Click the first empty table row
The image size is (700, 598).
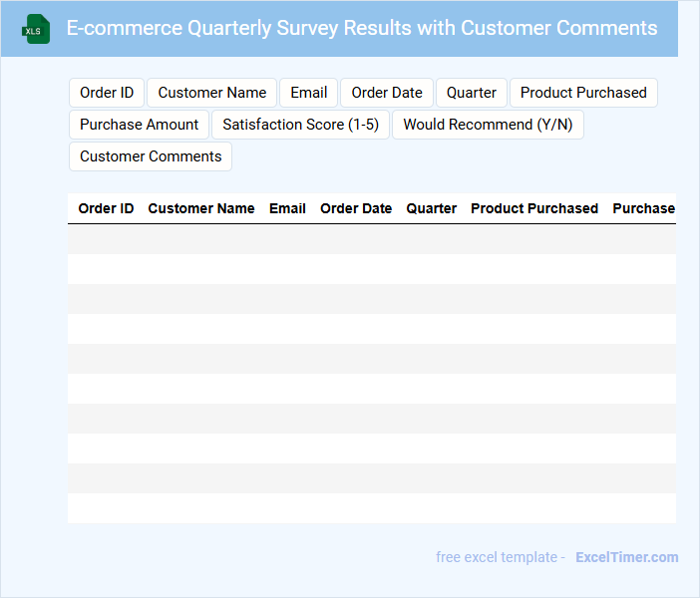(371, 239)
